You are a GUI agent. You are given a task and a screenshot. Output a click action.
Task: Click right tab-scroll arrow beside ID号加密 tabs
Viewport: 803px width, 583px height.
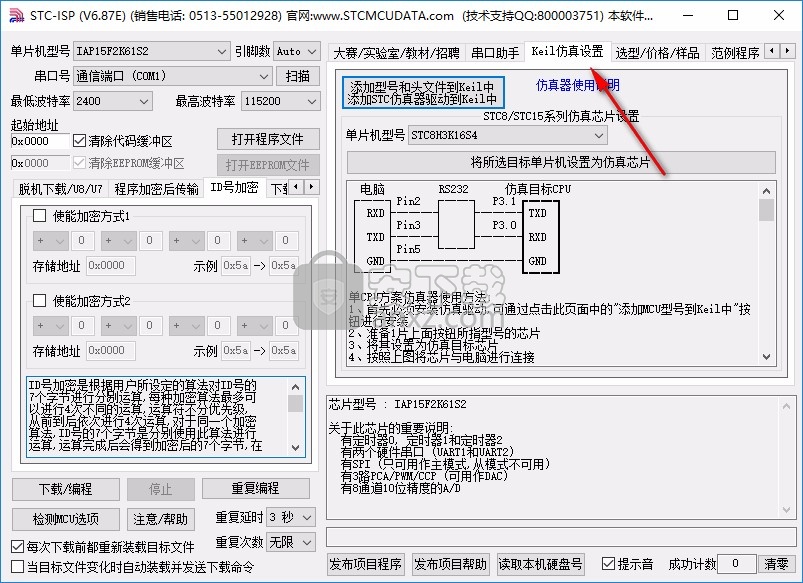(311, 186)
